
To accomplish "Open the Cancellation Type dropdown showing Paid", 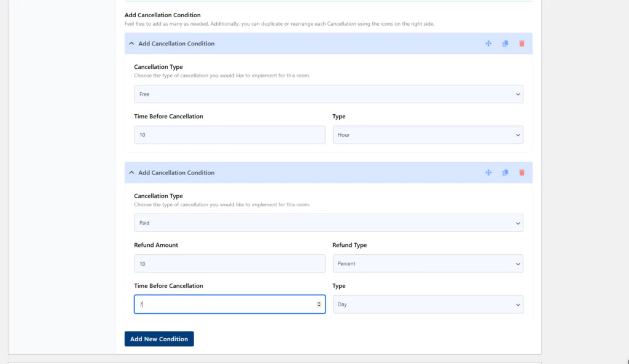I will tap(329, 223).
